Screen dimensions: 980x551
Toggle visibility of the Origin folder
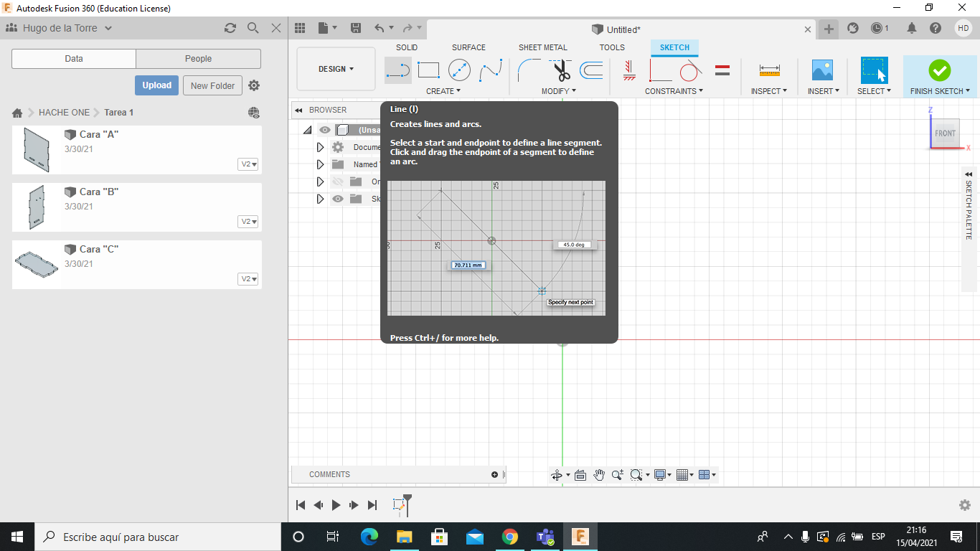pyautogui.click(x=338, y=182)
